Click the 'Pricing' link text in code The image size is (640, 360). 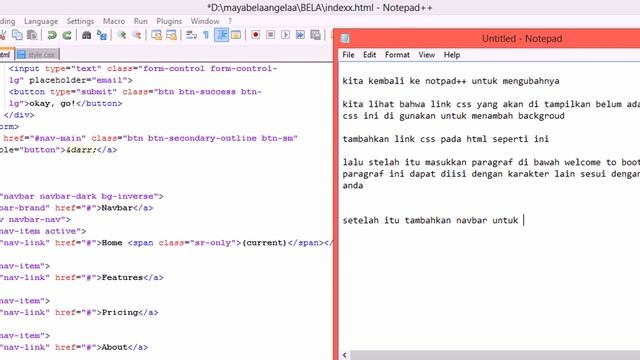click(x=120, y=313)
